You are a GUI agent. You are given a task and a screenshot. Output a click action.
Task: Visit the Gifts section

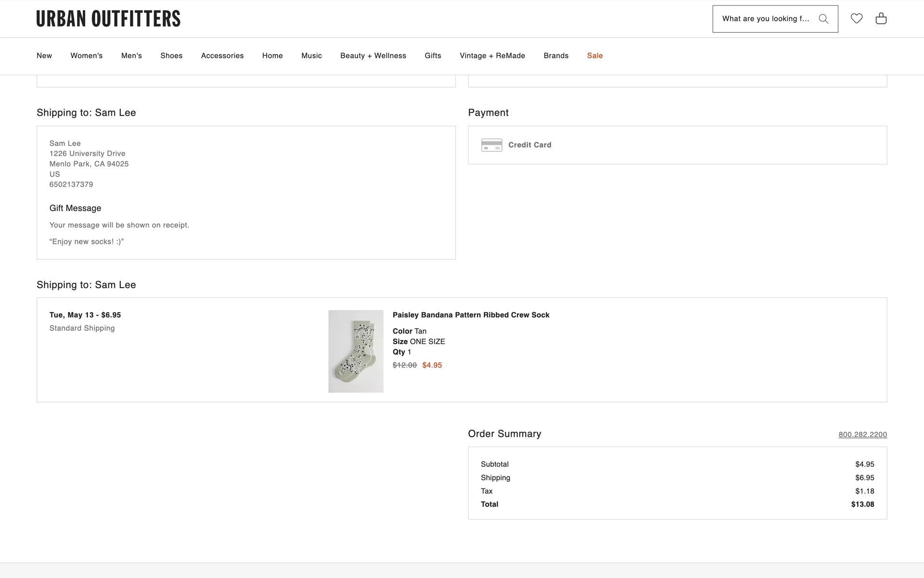point(433,56)
